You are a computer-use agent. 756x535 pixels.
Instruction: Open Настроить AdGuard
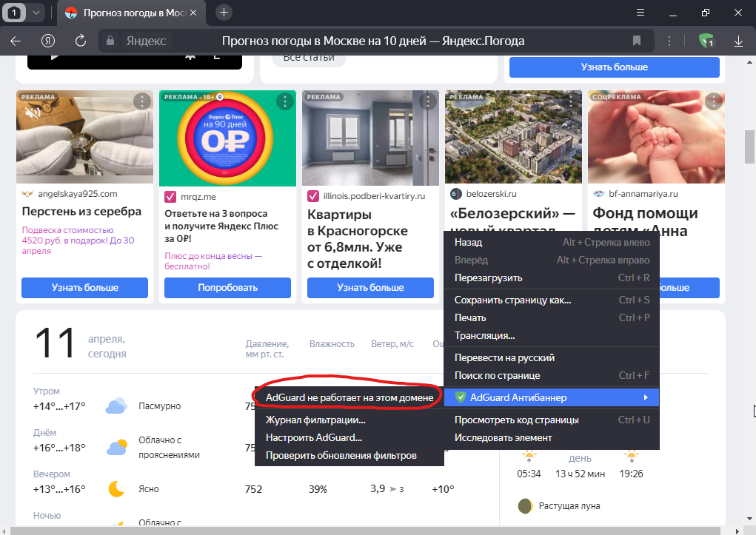[349, 438]
